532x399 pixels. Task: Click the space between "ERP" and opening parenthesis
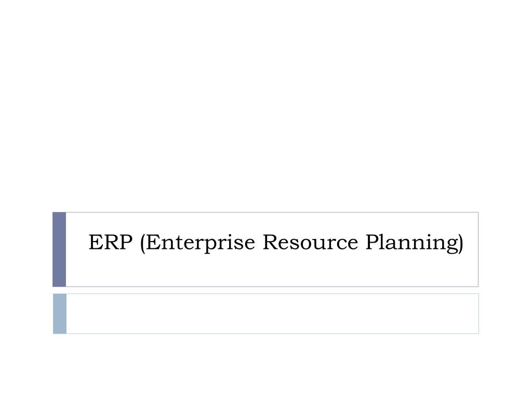(x=136, y=242)
